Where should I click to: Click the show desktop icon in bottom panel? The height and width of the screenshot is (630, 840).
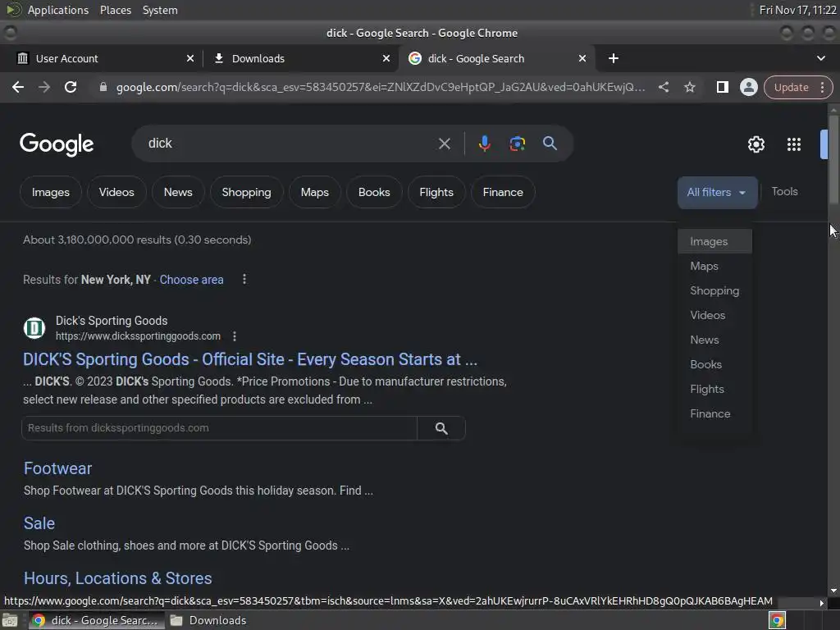point(10,620)
